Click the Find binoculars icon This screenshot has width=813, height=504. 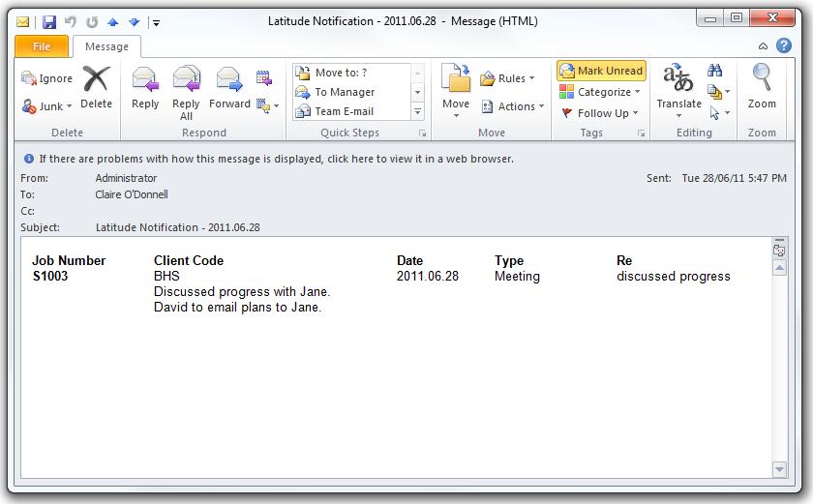(x=715, y=71)
